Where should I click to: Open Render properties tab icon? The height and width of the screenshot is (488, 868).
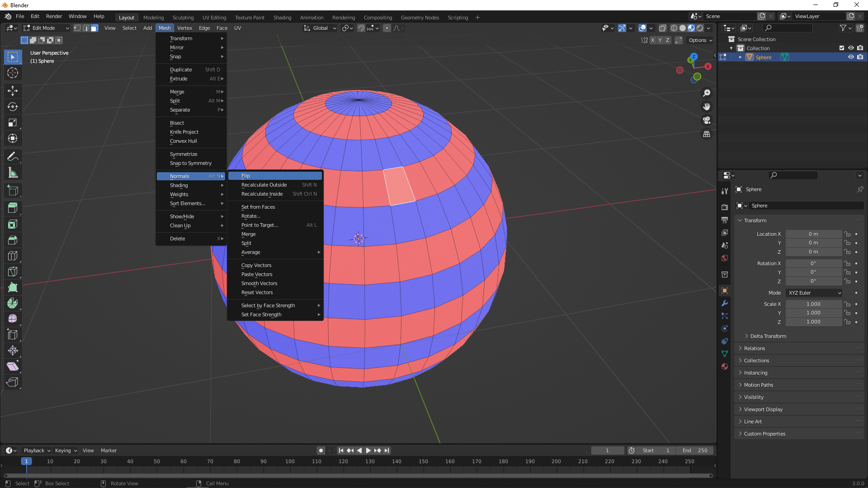pos(725,207)
